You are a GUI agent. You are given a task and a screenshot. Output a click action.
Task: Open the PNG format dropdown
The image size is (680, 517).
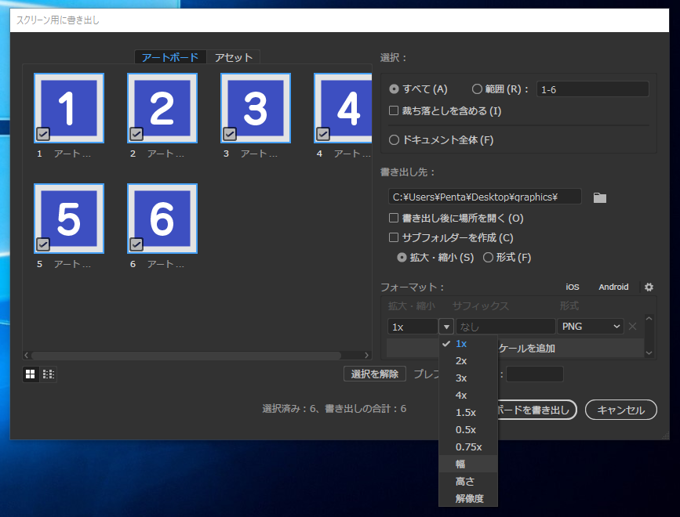pyautogui.click(x=590, y=327)
